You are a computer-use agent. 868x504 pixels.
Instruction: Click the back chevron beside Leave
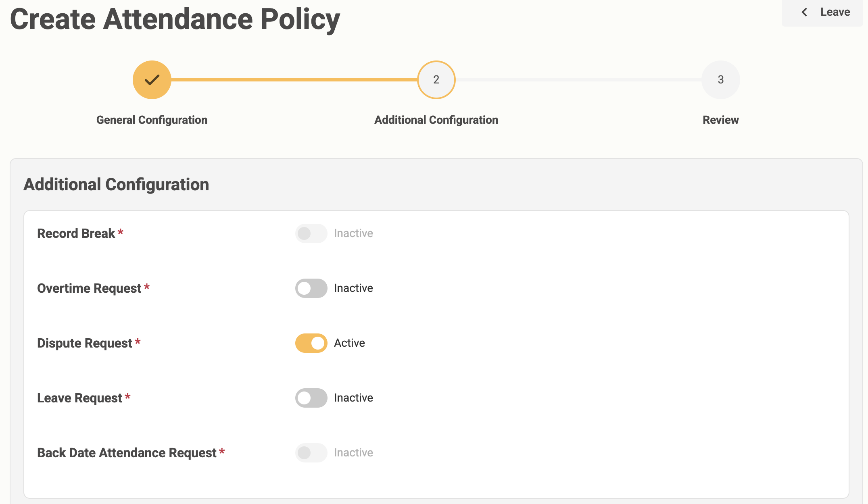804,12
